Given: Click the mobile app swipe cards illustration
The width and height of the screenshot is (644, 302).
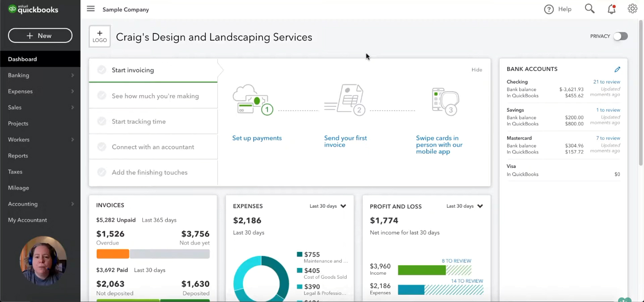Looking at the screenshot, I should pyautogui.click(x=445, y=101).
